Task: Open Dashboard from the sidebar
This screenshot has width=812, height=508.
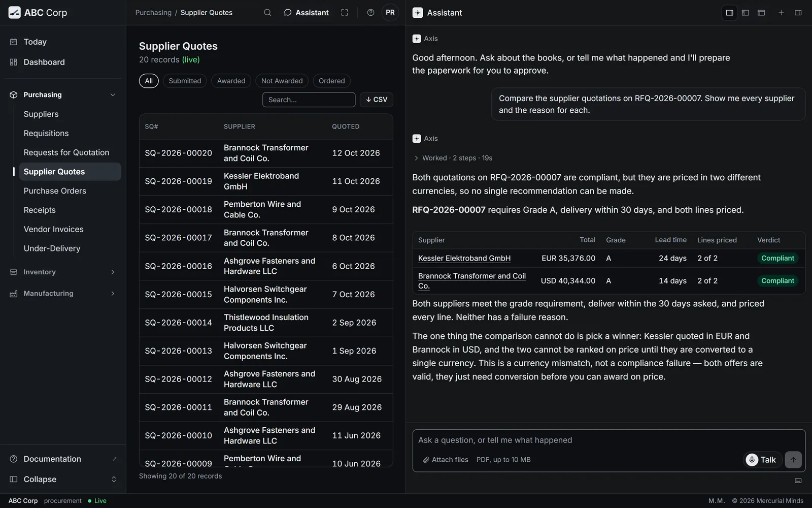Action: click(x=63, y=62)
